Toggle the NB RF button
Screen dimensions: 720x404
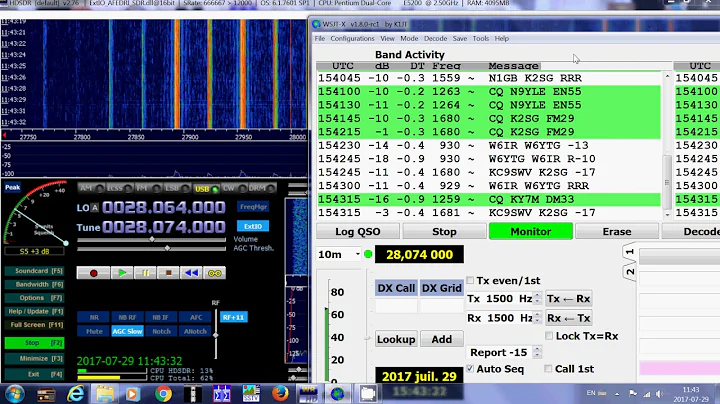pos(127,317)
